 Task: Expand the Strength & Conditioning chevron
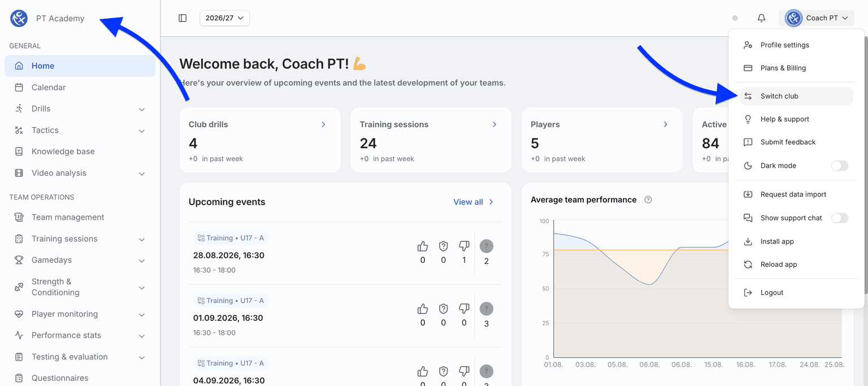(142, 288)
